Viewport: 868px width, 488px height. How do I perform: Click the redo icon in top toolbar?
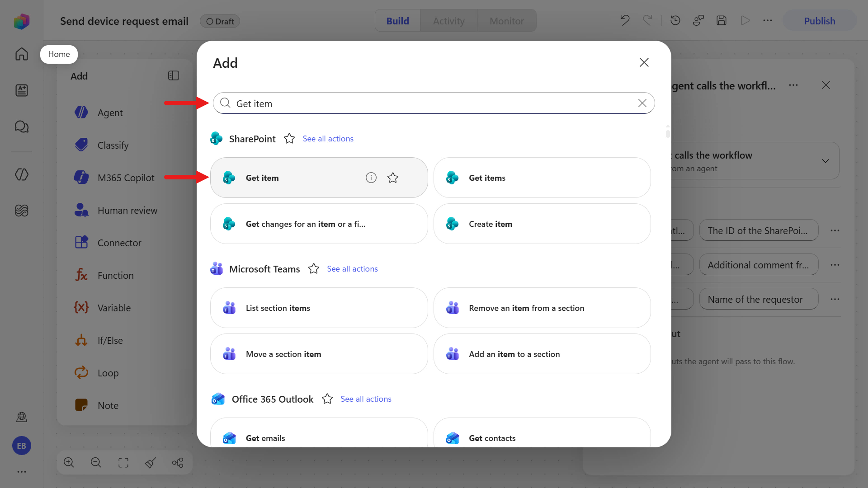[648, 20]
